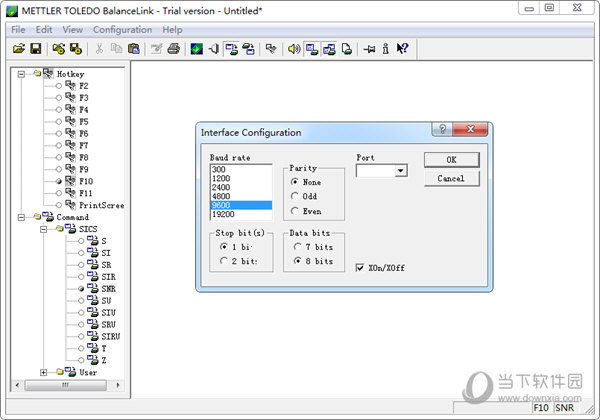Open a file with the folder toolbar icon
Screen dimensions: 600x420
pyautogui.click(x=18, y=49)
